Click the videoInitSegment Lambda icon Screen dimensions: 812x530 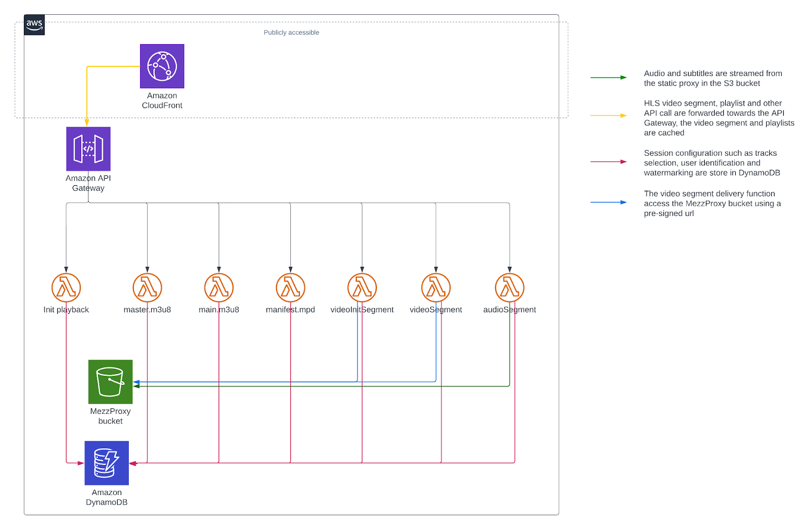362,288
